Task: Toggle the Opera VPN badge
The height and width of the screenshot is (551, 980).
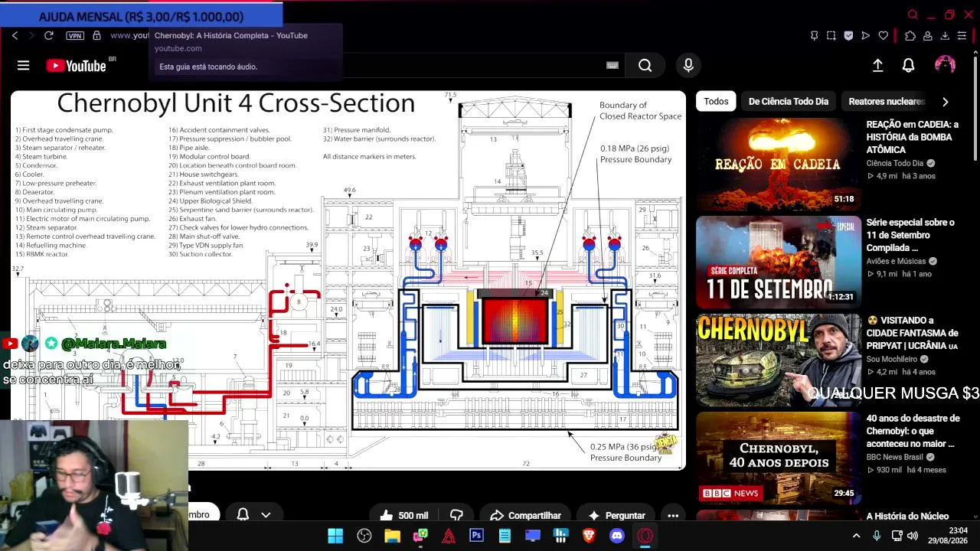Action: 75,35
